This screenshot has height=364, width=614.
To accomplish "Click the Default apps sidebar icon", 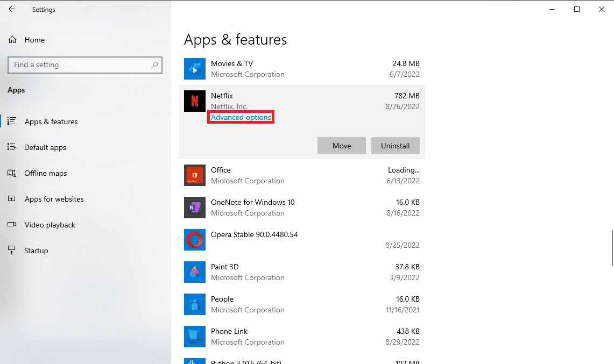I will click(x=12, y=147).
